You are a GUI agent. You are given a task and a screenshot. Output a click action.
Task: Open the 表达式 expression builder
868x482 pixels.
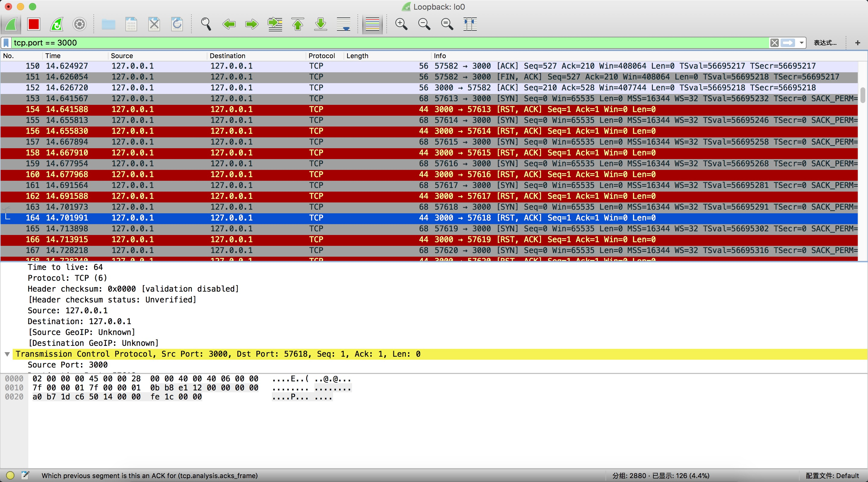tap(825, 43)
